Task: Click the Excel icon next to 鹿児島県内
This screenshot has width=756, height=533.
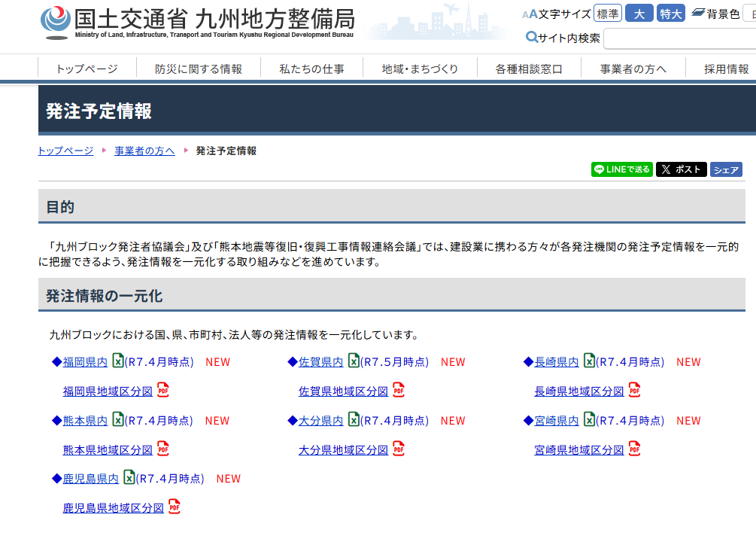Action: 129,477
